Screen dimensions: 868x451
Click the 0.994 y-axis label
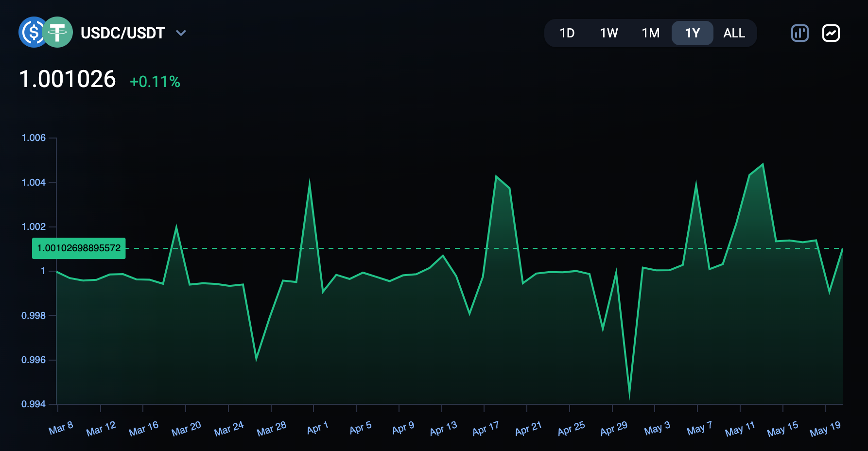[34, 404]
